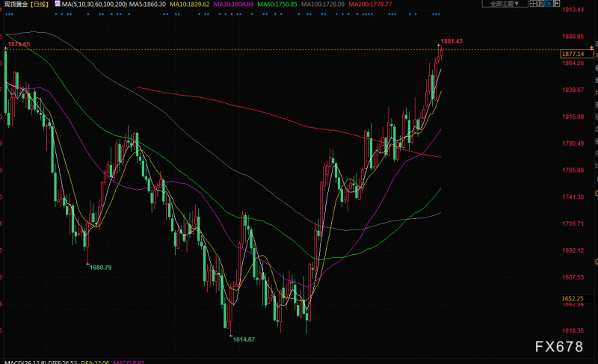Image resolution: width=598 pixels, height=364 pixels.
Task: Select the 日线 period label
Action: pyautogui.click(x=40, y=4)
